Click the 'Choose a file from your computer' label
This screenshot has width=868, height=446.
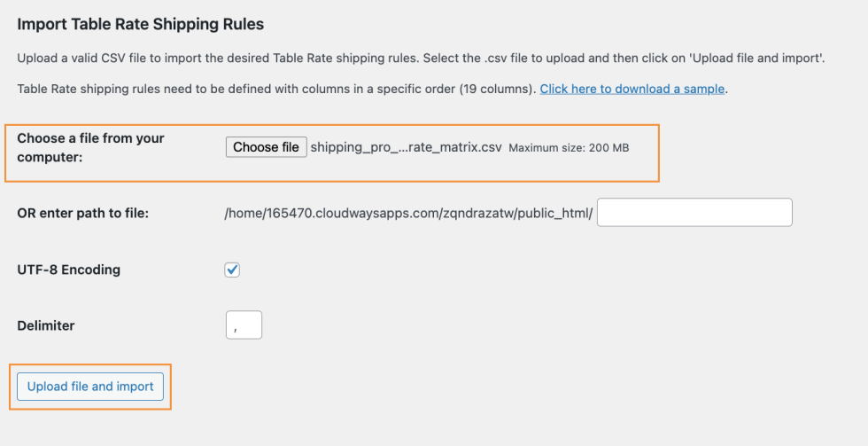click(90, 147)
